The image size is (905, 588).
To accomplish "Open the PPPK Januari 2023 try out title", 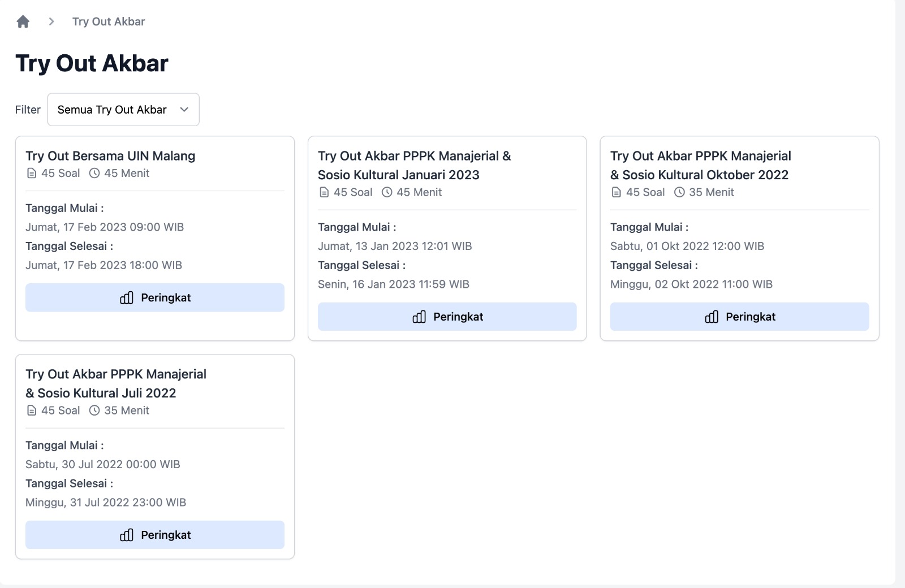I will pyautogui.click(x=414, y=165).
